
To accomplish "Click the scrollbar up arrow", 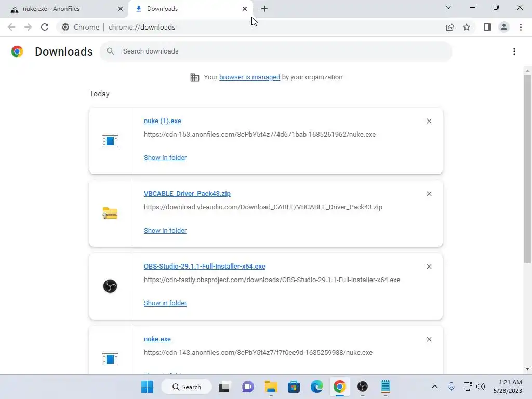I will (x=527, y=71).
